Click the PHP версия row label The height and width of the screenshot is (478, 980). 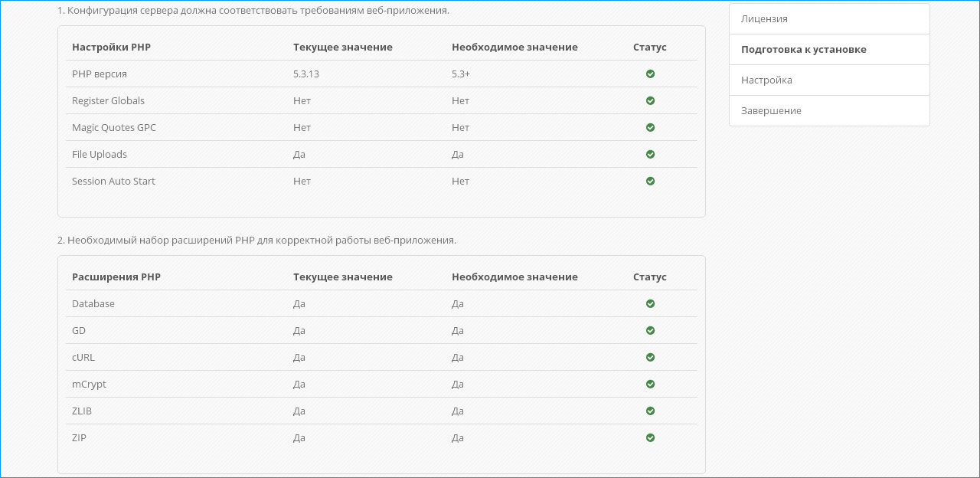click(x=100, y=74)
